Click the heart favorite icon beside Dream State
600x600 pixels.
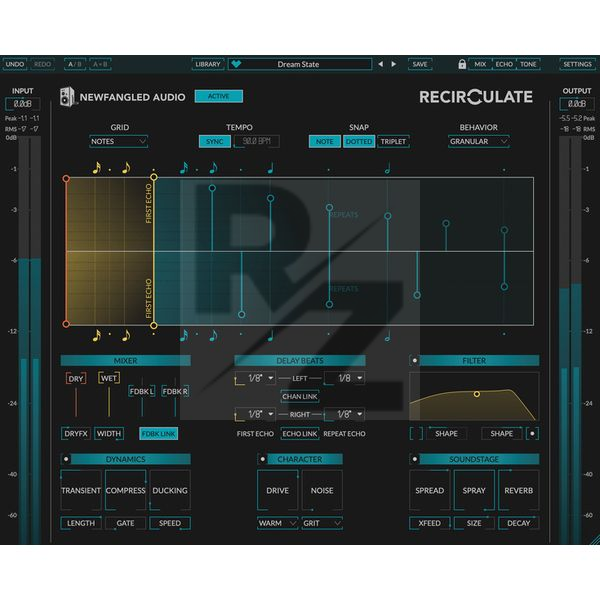(x=236, y=64)
